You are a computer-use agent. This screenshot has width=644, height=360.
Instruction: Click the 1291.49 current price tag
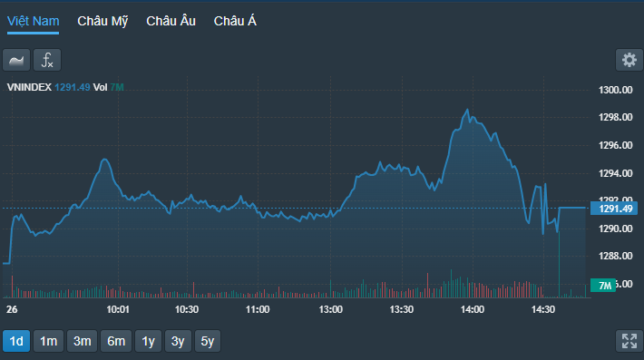(614, 209)
